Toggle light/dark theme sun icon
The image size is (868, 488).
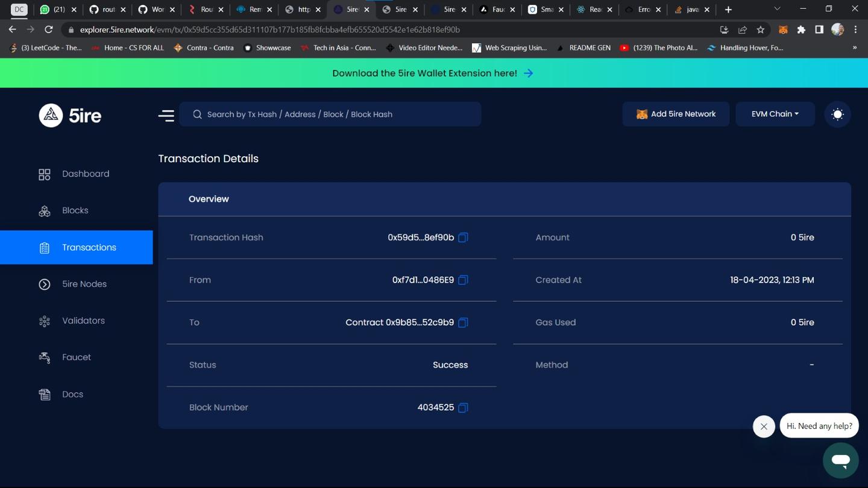point(837,114)
